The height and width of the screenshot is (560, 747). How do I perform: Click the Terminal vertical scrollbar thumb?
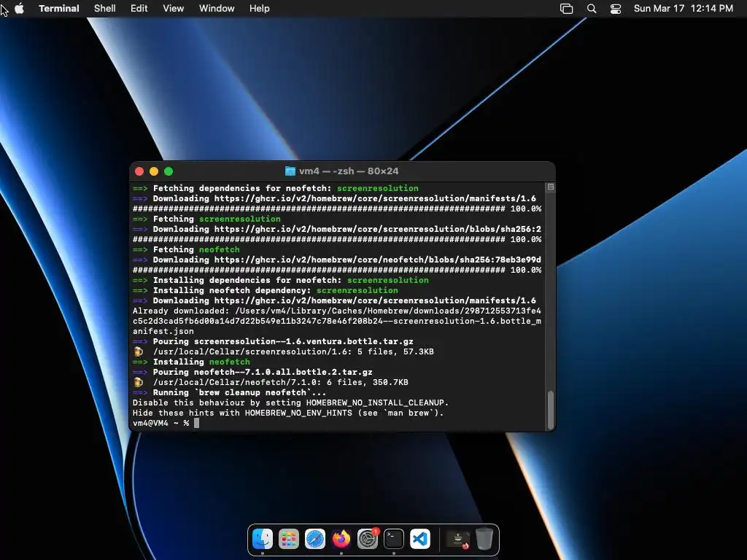pyautogui.click(x=551, y=410)
